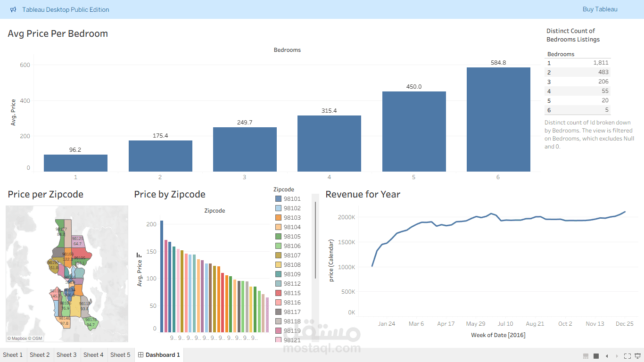Highlight the 98109 legend entry
This screenshot has height=362, width=644.
click(x=288, y=274)
